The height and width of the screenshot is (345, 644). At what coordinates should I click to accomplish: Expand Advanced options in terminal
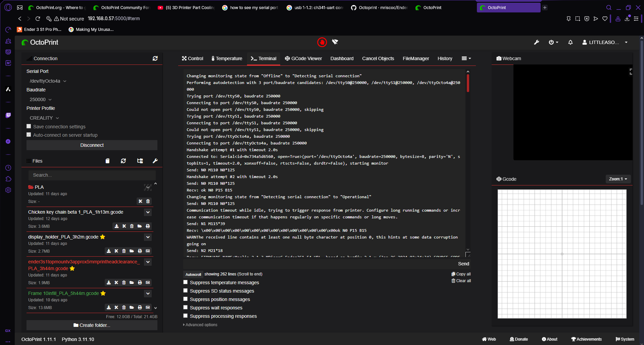(200, 325)
